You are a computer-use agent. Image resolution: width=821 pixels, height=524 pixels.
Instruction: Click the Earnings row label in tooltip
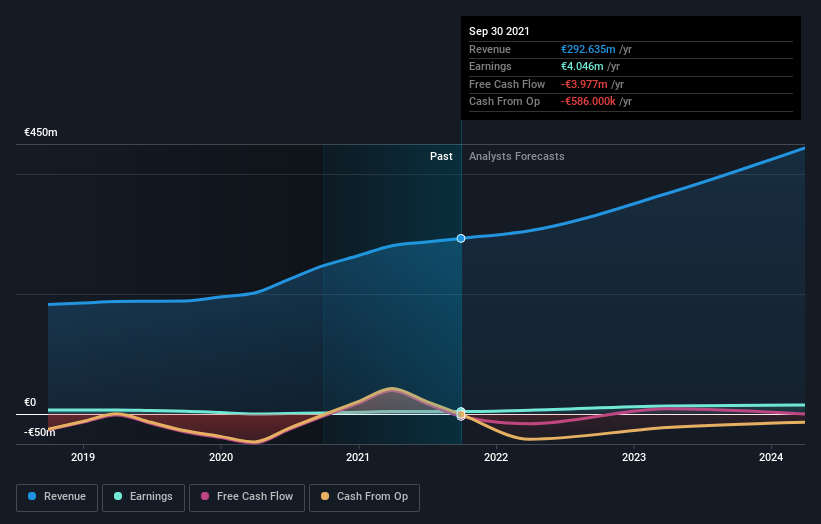point(490,66)
